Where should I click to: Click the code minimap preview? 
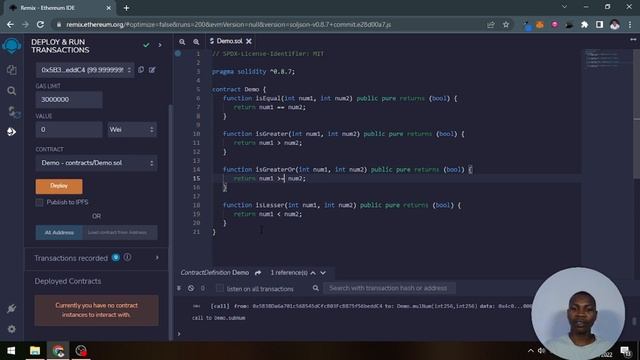[603, 59]
